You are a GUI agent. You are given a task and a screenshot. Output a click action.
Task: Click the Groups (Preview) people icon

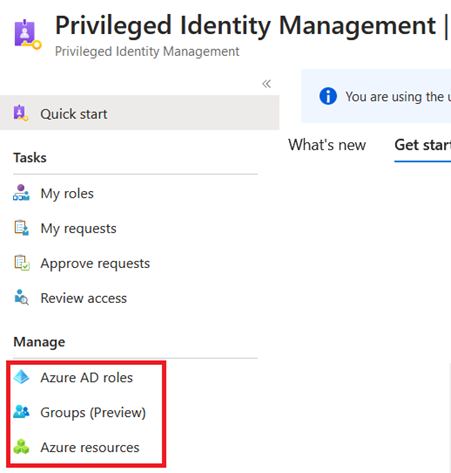click(x=21, y=412)
